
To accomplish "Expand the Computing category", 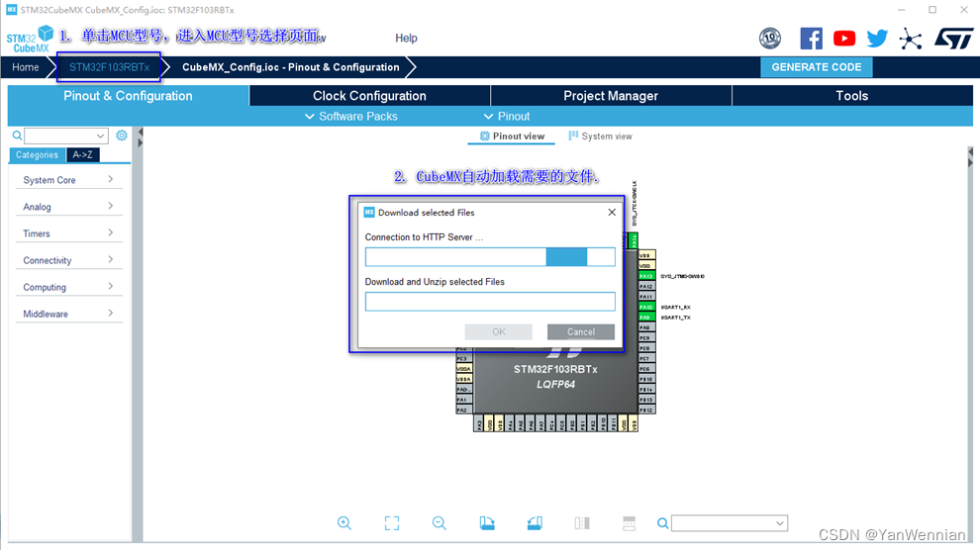I will click(68, 287).
